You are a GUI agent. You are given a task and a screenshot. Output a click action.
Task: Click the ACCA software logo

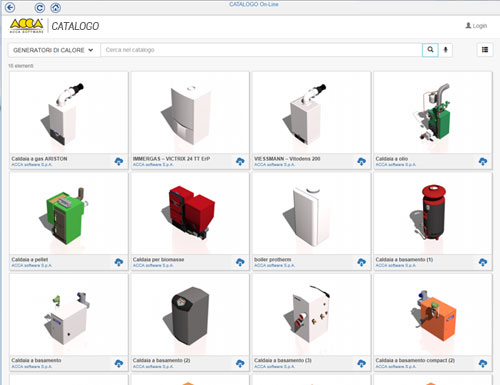[x=26, y=26]
